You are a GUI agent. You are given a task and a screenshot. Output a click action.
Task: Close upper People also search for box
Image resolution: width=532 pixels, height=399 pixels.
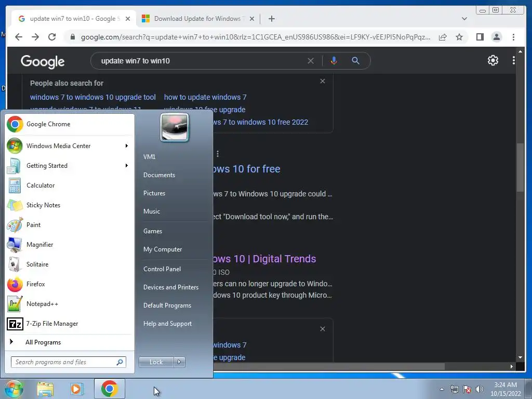point(323,81)
